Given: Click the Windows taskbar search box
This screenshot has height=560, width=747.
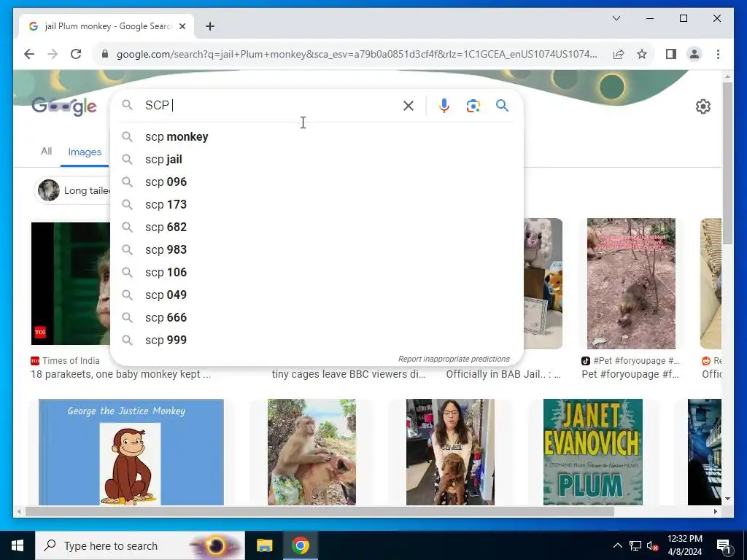Looking at the screenshot, I should pos(140,545).
